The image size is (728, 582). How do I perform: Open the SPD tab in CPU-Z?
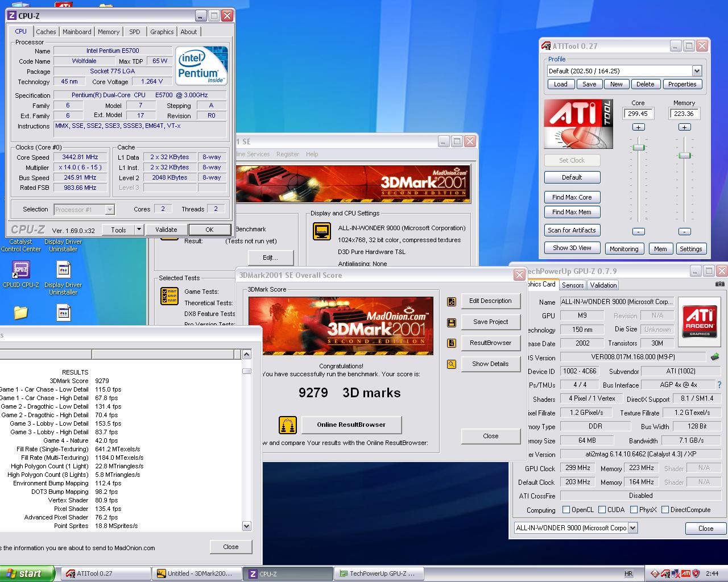135,32
